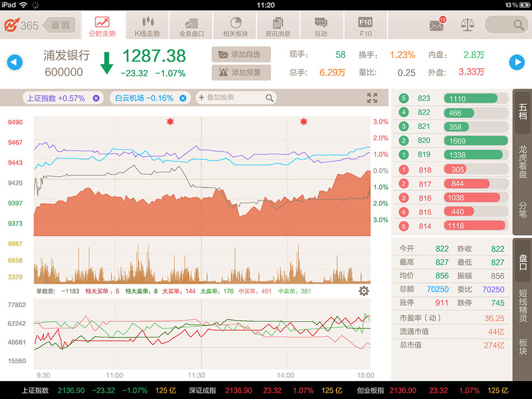Click the second red news marker on chart
This screenshot has height=399, width=532.
point(304,121)
